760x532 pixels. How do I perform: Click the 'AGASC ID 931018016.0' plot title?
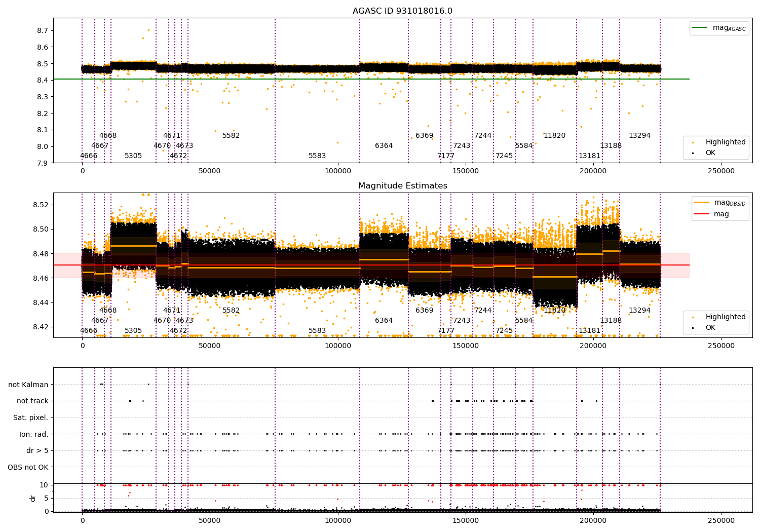[x=402, y=11]
